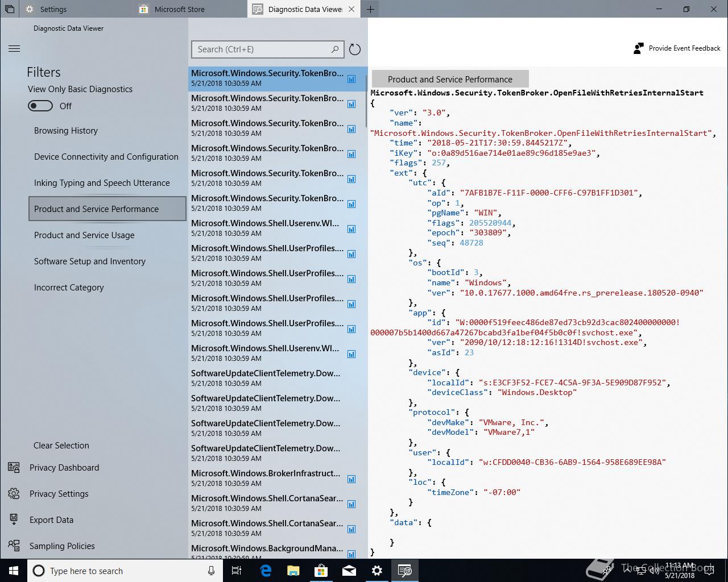Open the hamburger navigation menu
The image size is (728, 582).
pos(14,49)
